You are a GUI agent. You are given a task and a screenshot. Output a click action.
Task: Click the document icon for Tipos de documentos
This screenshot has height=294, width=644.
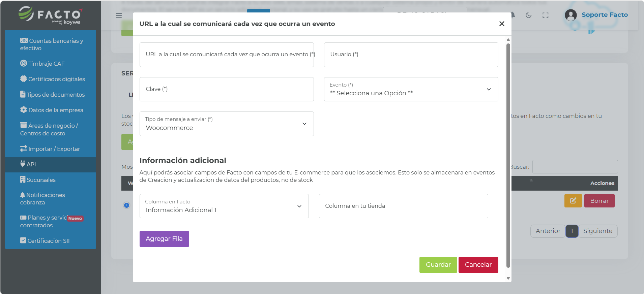(23, 94)
